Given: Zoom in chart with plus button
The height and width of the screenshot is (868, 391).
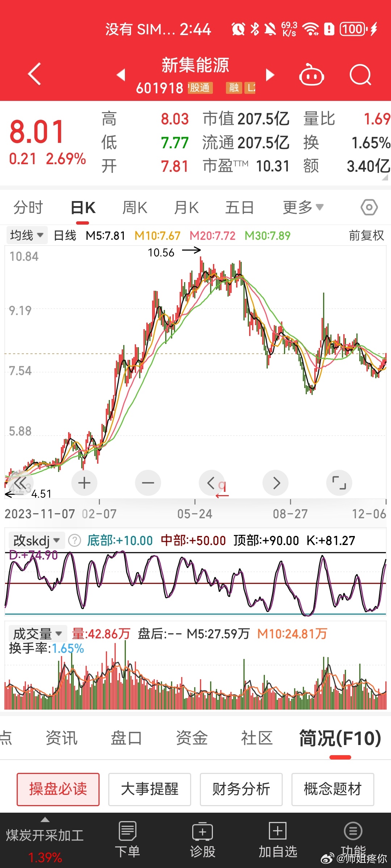Looking at the screenshot, I should coord(84,483).
